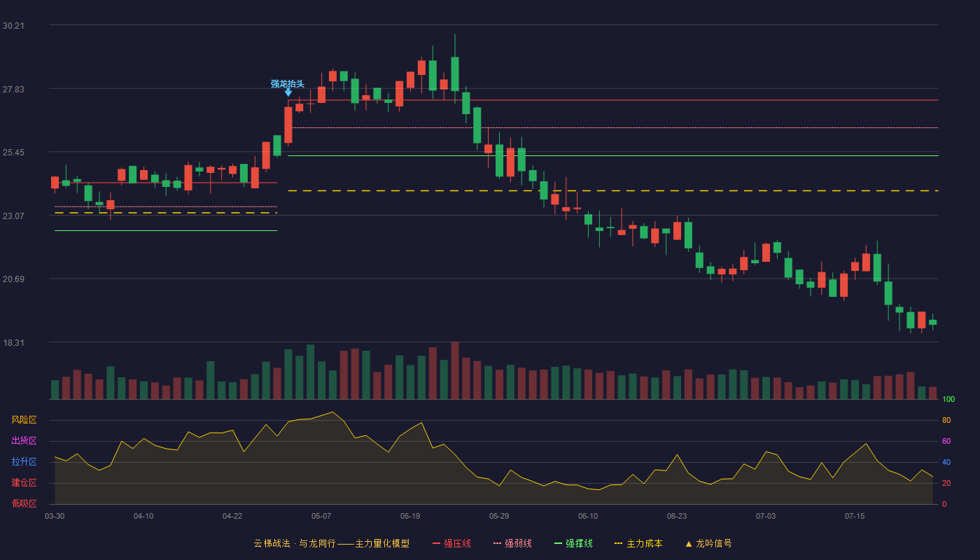Click the red 20 indicator axis value
The height and width of the screenshot is (560, 980).
click(946, 483)
